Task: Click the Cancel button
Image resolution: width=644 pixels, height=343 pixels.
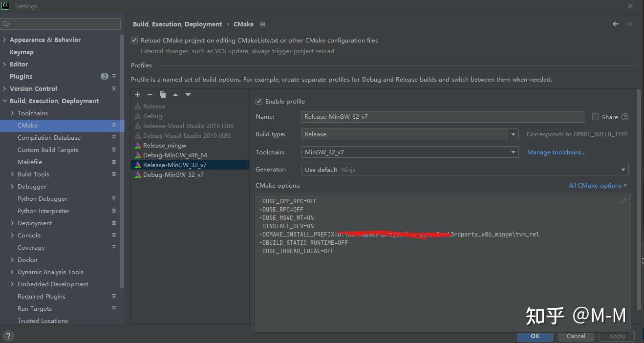Action: point(576,336)
